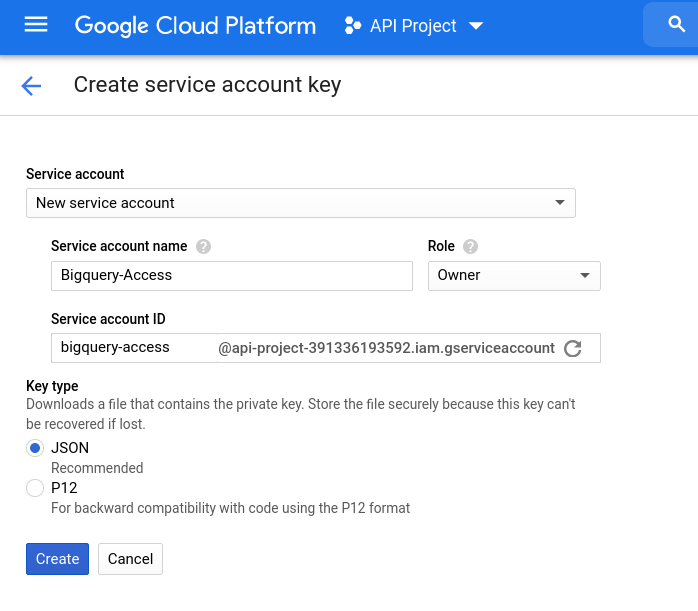This screenshot has height=611, width=698.
Task: Click the Google Cloud Platform logo text
Action: click(195, 26)
